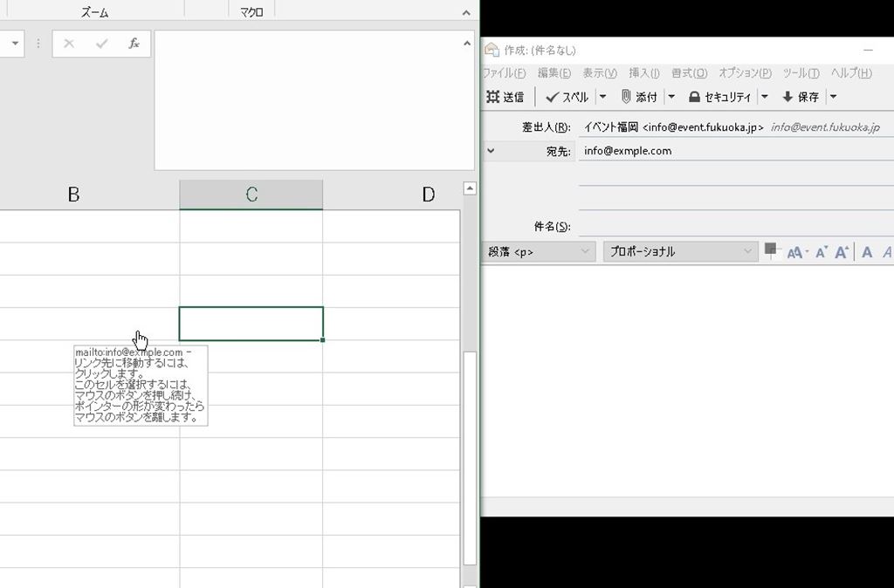Screen dimensions: 894x588
Task: Click the decrease font size icon
Action: pyautogui.click(x=821, y=252)
